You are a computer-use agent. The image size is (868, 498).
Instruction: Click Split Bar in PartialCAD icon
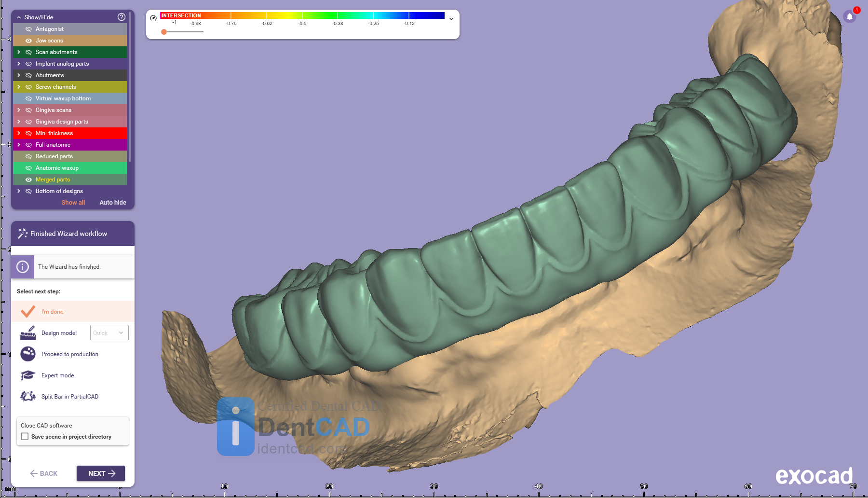28,396
